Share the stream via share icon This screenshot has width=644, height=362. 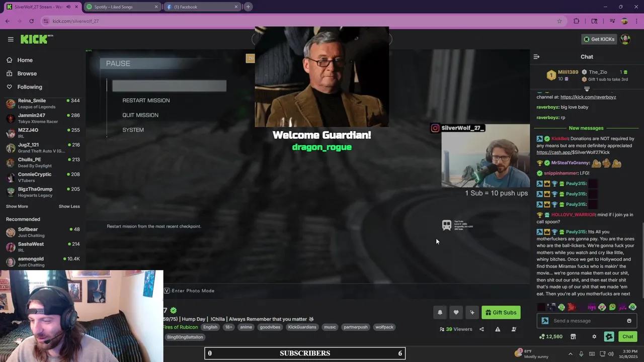click(481, 329)
